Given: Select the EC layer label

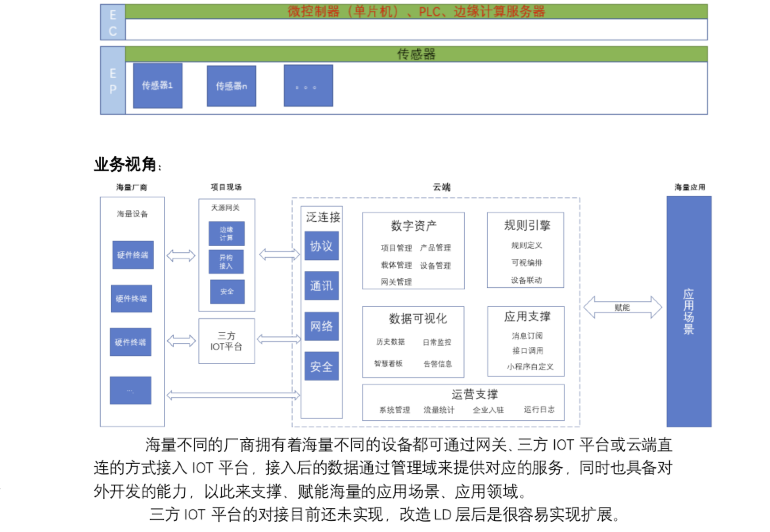Looking at the screenshot, I should [x=113, y=23].
